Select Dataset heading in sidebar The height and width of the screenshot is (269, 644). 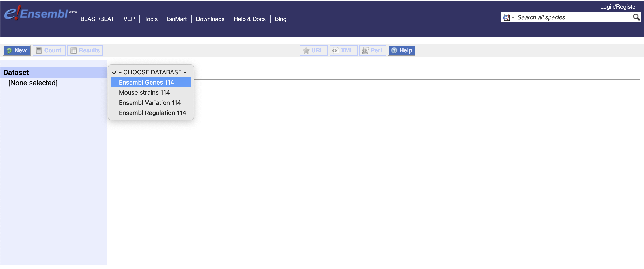[x=16, y=72]
